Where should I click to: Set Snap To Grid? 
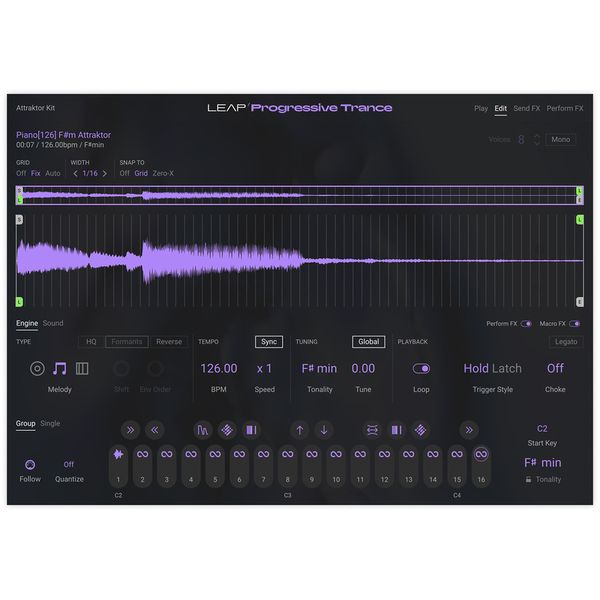(141, 173)
